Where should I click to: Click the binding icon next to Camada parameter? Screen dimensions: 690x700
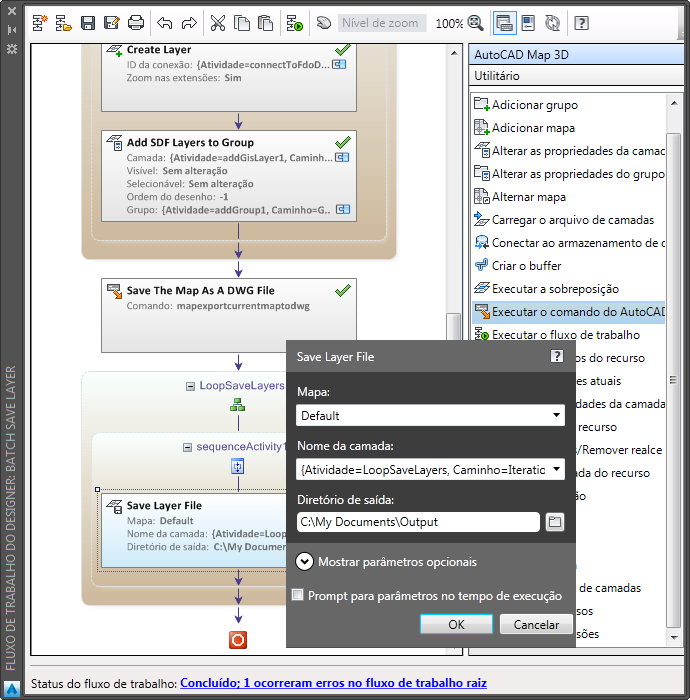coord(342,158)
